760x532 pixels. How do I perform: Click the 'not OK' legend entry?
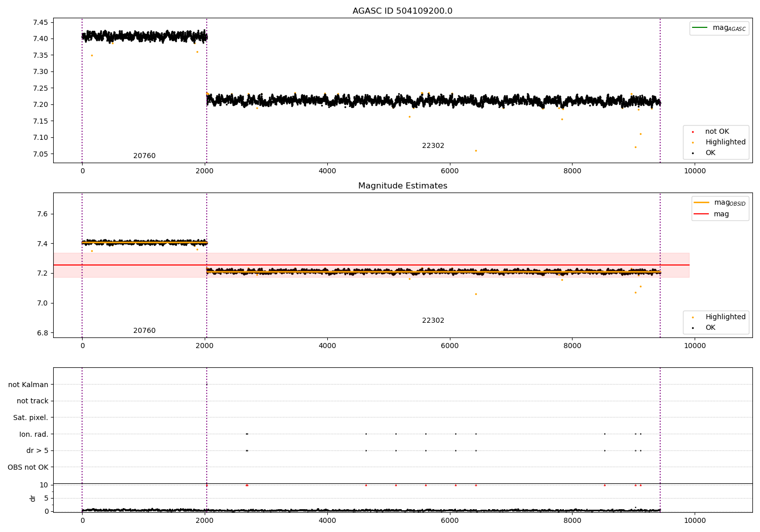click(x=717, y=132)
